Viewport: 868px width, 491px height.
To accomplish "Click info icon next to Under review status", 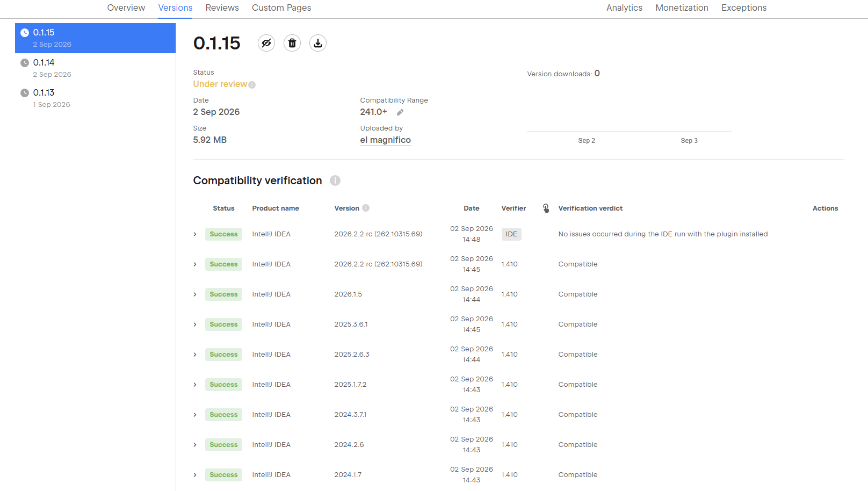I will (252, 85).
